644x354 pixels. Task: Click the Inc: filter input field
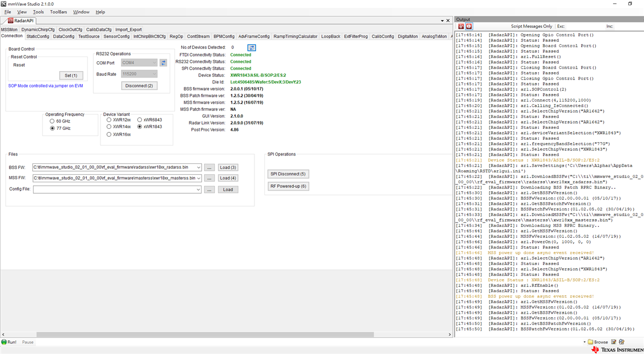tap(628, 26)
